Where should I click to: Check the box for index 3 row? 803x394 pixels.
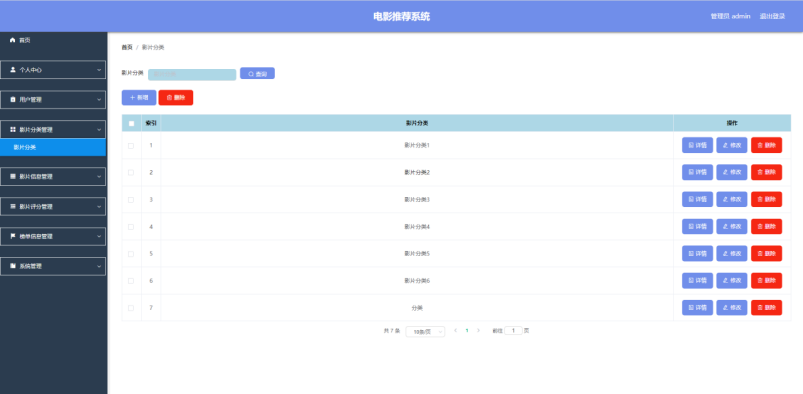(131, 200)
